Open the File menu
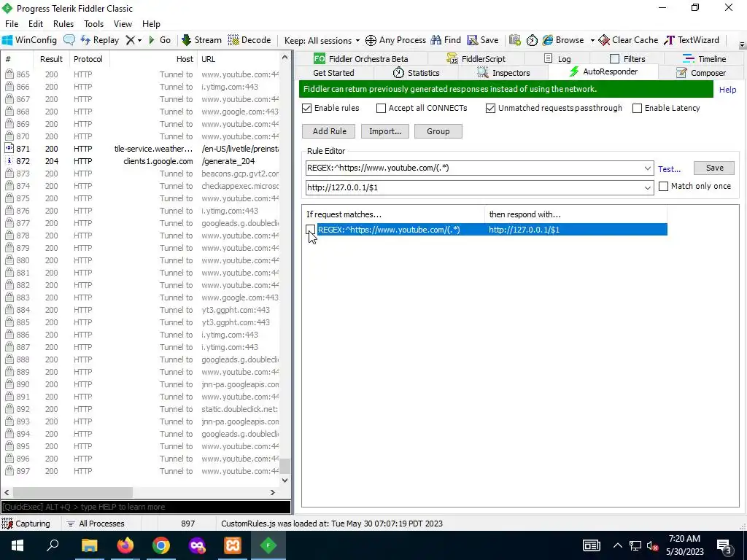This screenshot has width=747, height=560. click(12, 24)
